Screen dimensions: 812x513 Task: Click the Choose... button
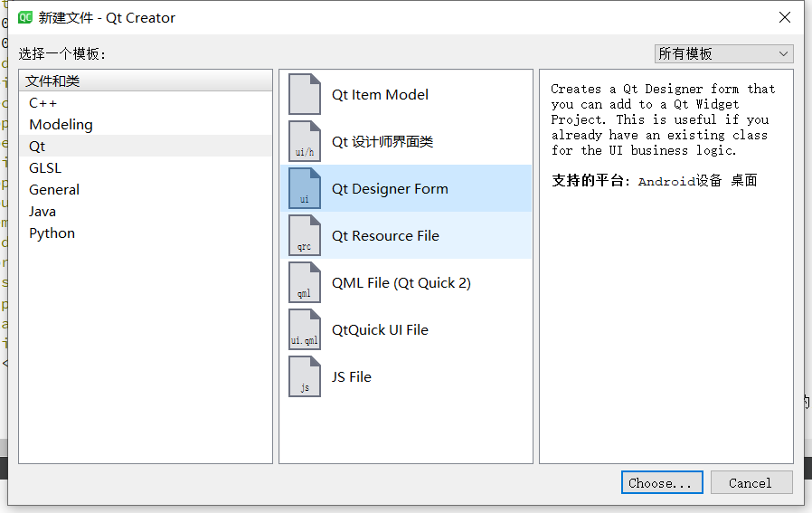(662, 482)
